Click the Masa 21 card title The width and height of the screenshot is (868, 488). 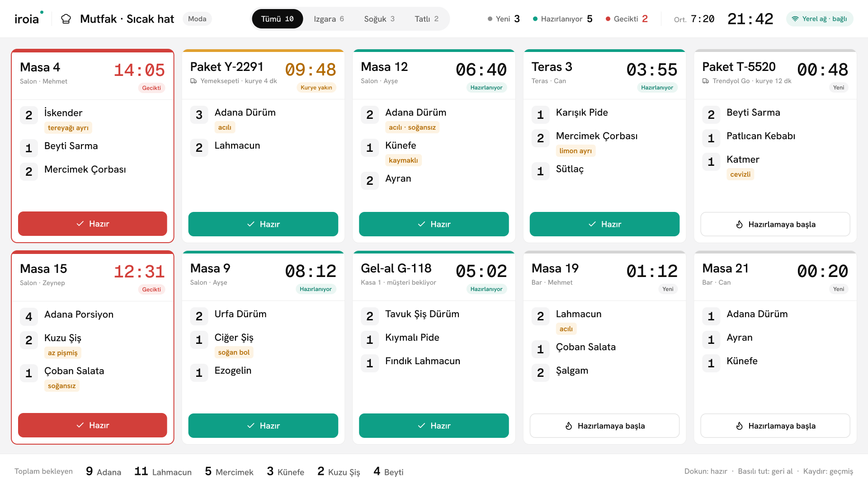725,268
